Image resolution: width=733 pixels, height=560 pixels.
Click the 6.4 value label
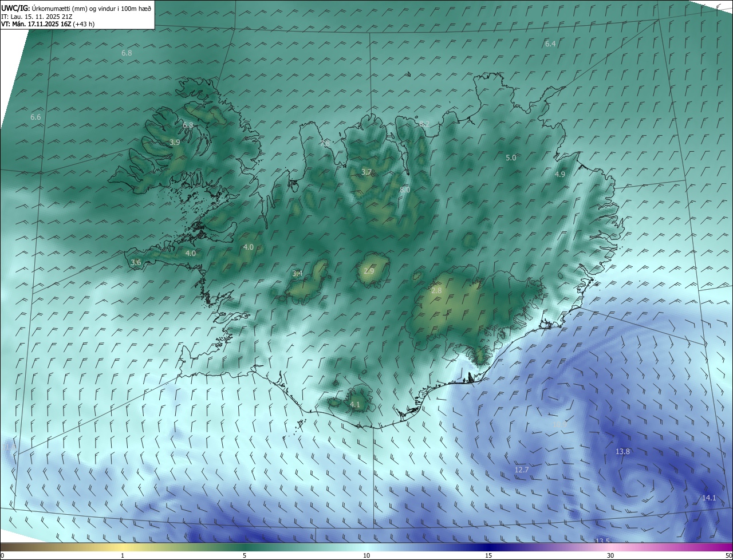(550, 44)
